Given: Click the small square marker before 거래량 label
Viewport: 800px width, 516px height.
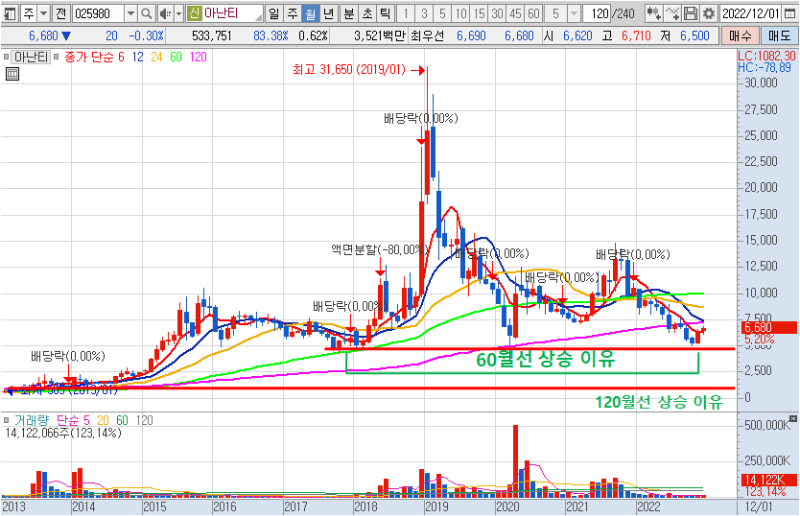Looking at the screenshot, I should point(6,421).
